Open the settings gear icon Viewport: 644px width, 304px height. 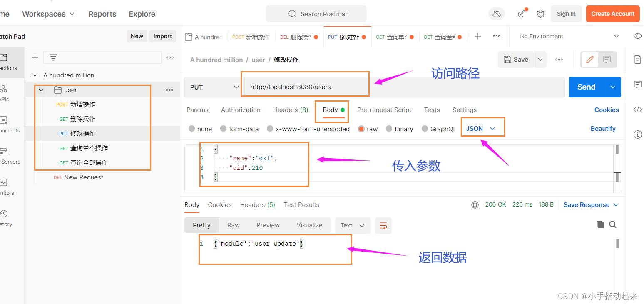pos(540,14)
